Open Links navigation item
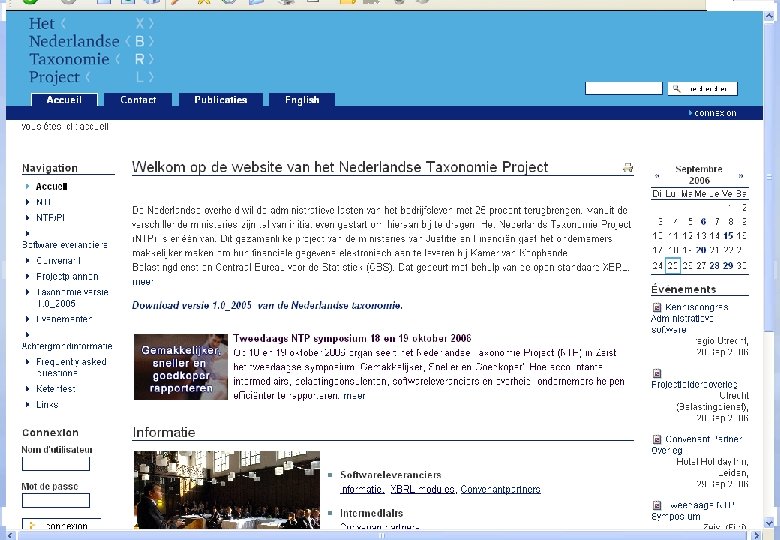Viewport: 780px width, 540px height. click(47, 404)
